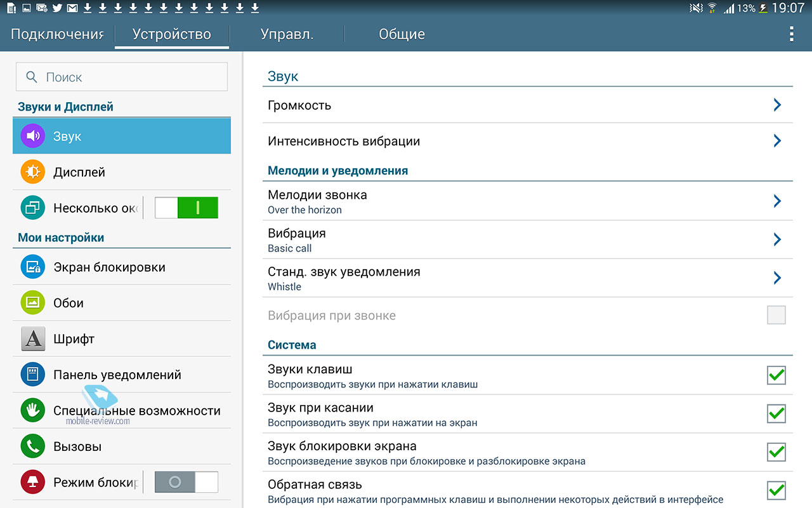The image size is (812, 508).
Task: Tap the Accessibility hand icon
Action: [32, 410]
